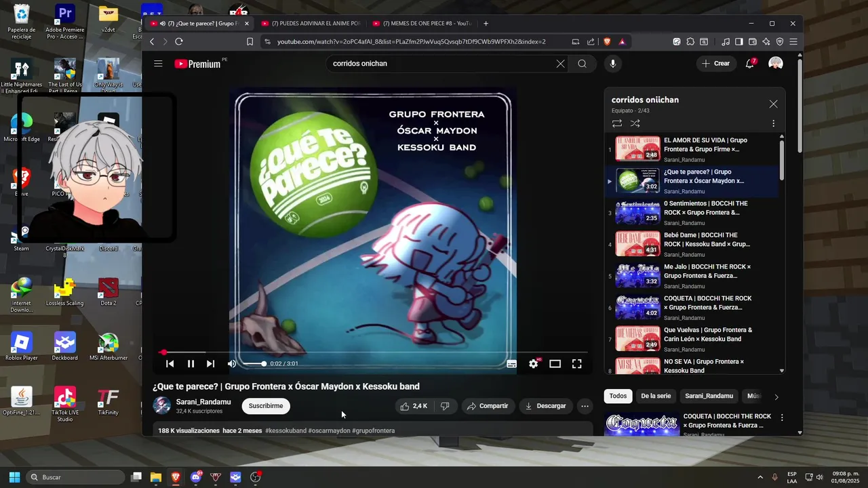Switch to theater mode

click(x=555, y=364)
